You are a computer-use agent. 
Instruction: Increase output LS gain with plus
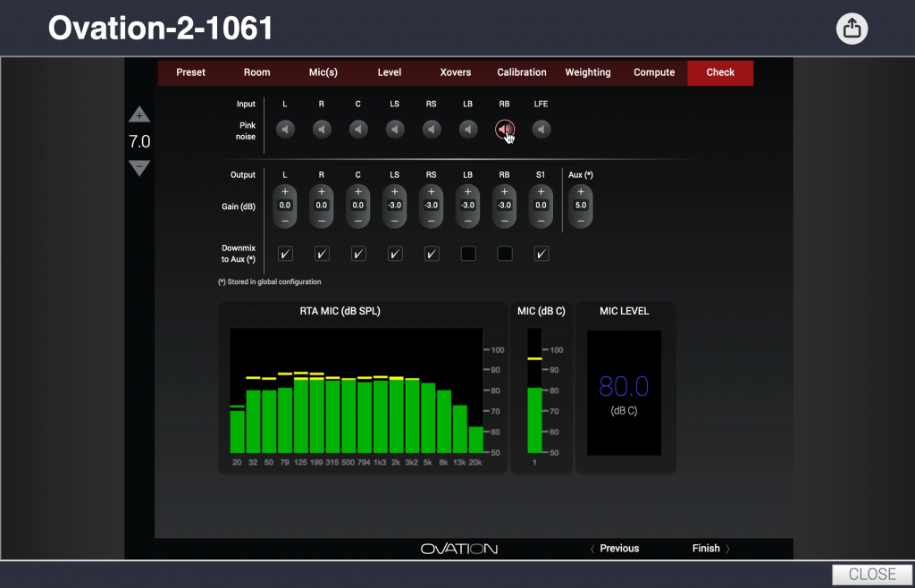394,191
